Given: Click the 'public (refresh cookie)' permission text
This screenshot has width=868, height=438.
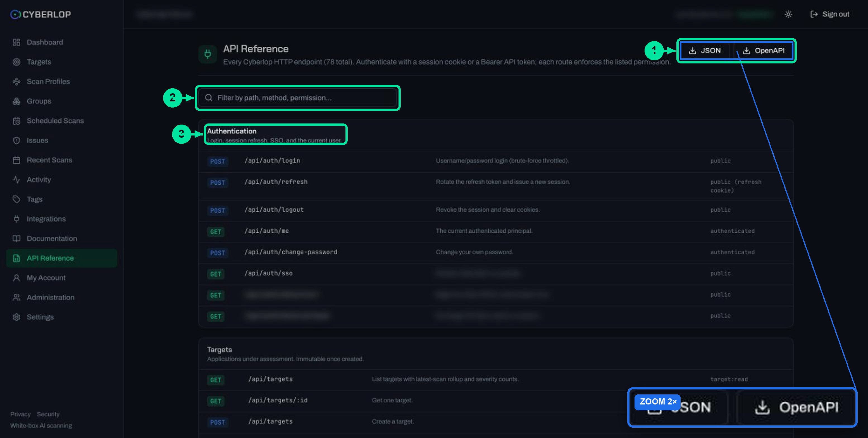Looking at the screenshot, I should tap(736, 186).
